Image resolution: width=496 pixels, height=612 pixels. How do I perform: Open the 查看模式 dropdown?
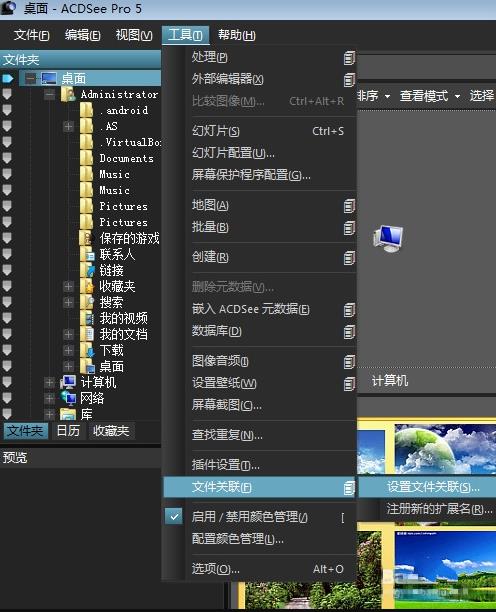[429, 96]
